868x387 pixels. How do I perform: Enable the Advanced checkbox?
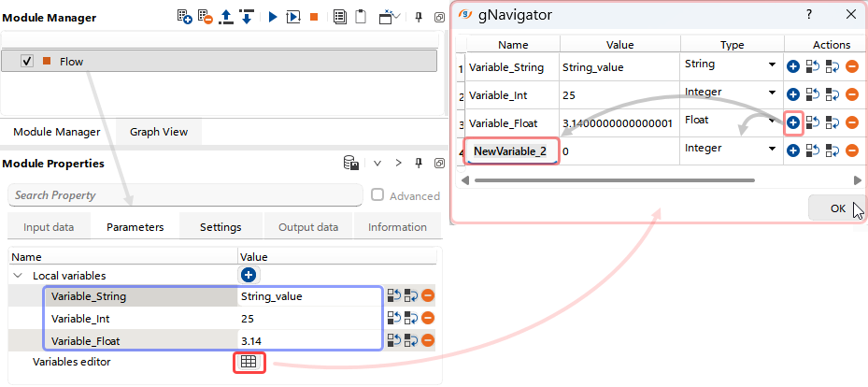click(x=377, y=194)
